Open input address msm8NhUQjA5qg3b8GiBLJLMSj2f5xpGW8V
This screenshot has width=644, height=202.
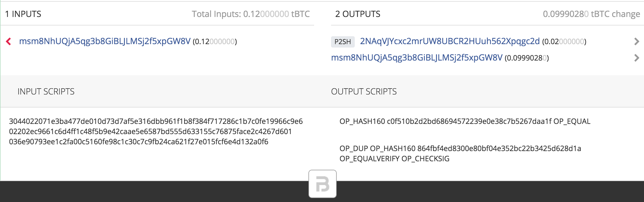tap(105, 42)
